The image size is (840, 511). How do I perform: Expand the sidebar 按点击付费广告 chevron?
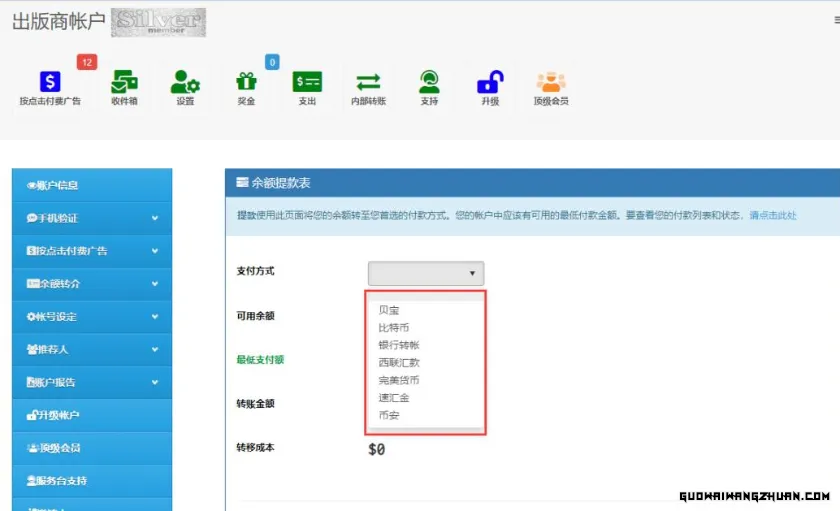pyautogui.click(x=155, y=251)
